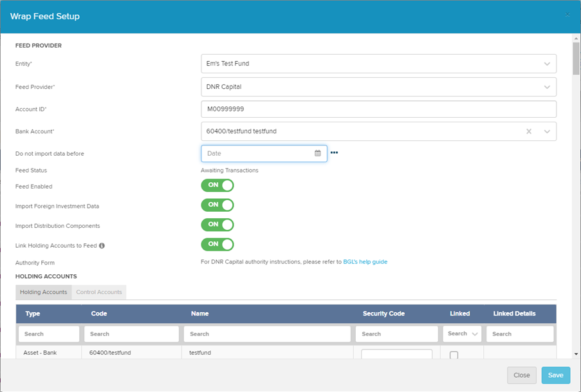The height and width of the screenshot is (392, 581).
Task: Toggle Link Holding Accounts to Feed switch
Action: (x=217, y=245)
